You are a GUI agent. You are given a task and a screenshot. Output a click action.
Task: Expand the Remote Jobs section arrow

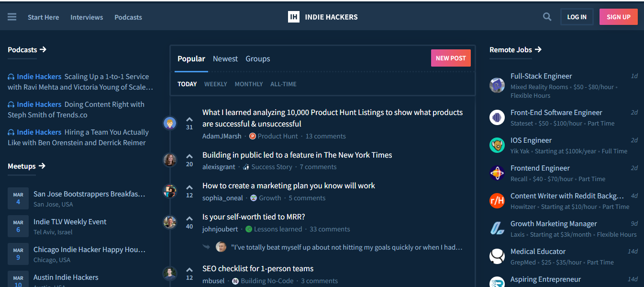tap(538, 49)
